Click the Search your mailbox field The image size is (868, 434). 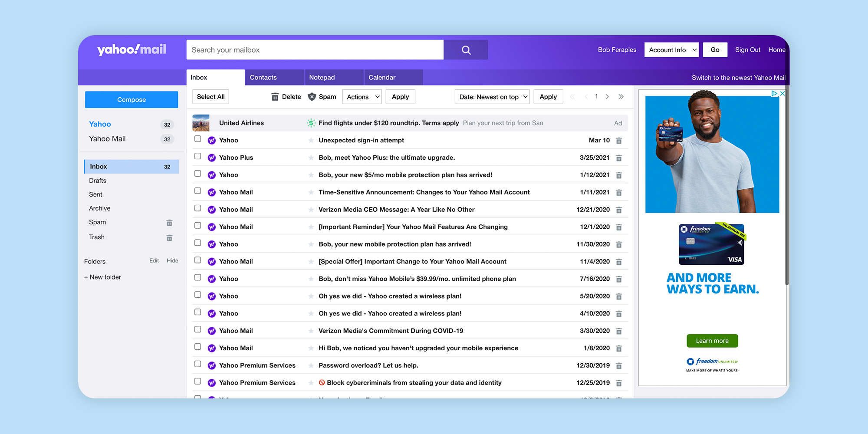(x=315, y=50)
